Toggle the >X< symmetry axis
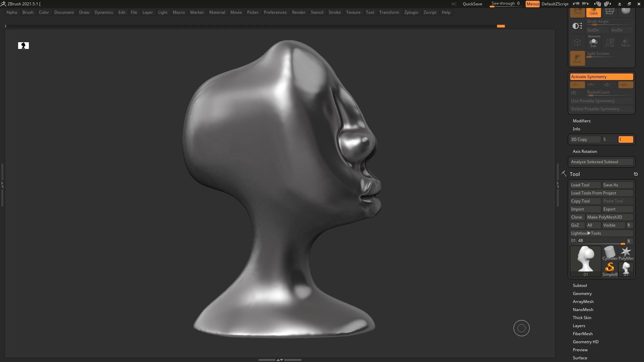 [x=577, y=85]
